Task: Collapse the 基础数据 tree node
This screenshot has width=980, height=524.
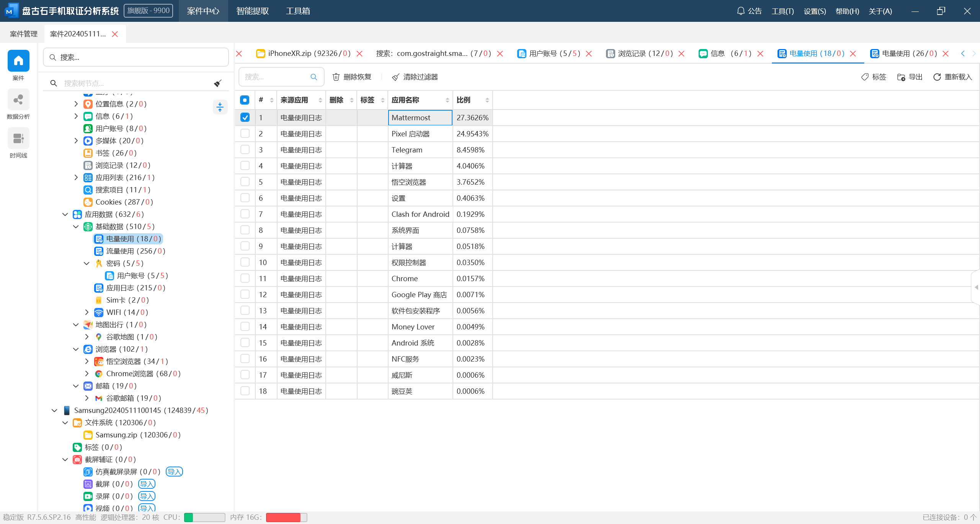Action: pyautogui.click(x=76, y=226)
